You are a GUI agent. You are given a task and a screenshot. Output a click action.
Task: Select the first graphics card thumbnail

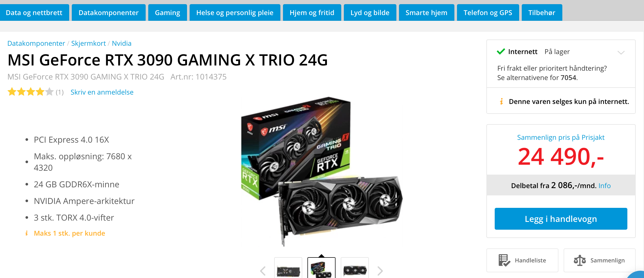[288, 268]
